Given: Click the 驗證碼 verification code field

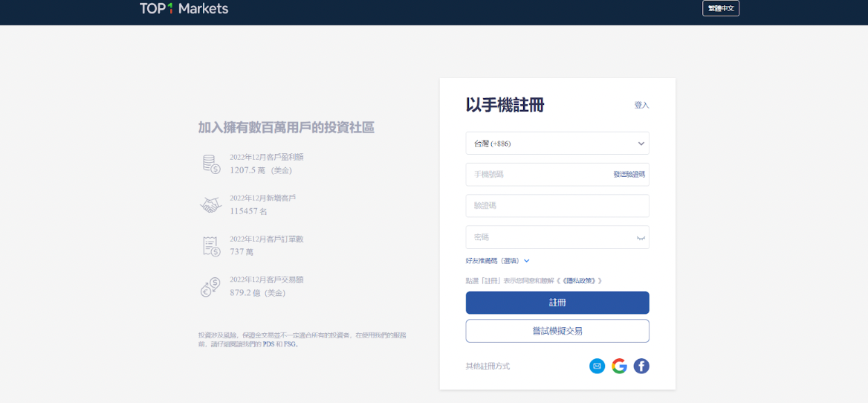Looking at the screenshot, I should click(x=557, y=206).
